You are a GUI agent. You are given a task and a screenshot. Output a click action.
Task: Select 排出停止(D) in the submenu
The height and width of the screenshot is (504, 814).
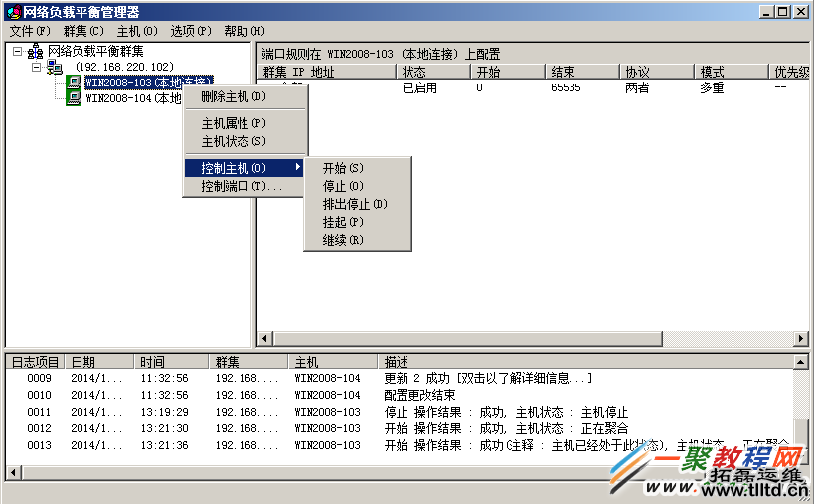point(357,204)
